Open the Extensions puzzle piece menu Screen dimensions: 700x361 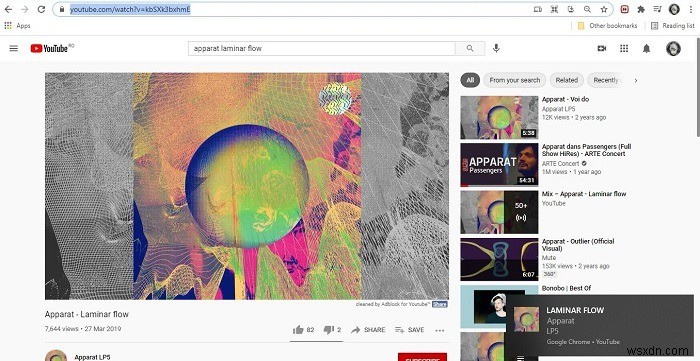641,9
